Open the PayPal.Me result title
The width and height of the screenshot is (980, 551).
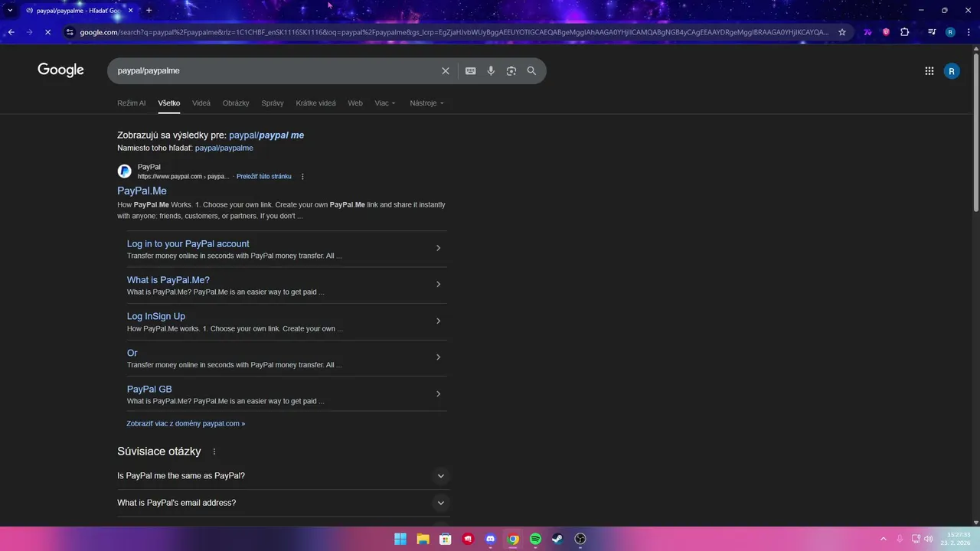click(142, 191)
